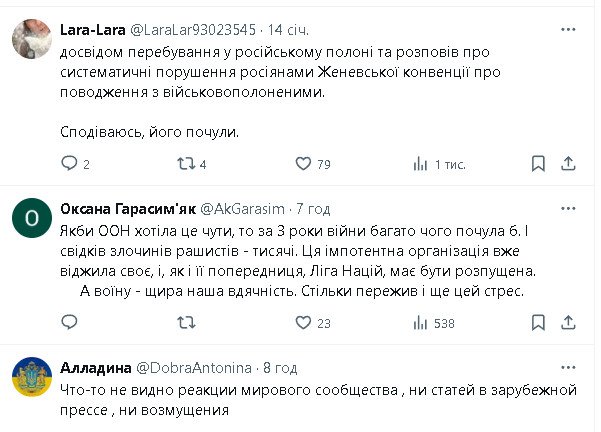Reply to Оксана Гарасим'як's tweet
Viewport: 601px width, 432px height.
pos(69,323)
